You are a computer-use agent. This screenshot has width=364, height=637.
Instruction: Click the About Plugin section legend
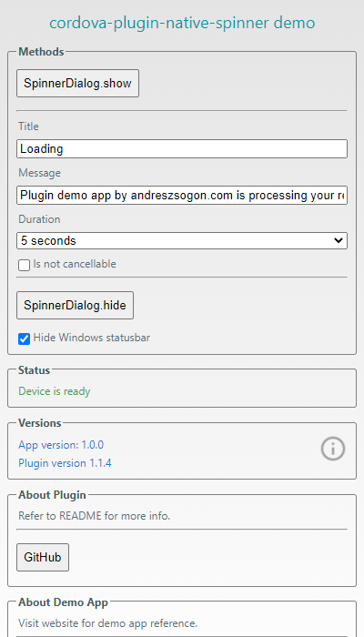pos(53,495)
